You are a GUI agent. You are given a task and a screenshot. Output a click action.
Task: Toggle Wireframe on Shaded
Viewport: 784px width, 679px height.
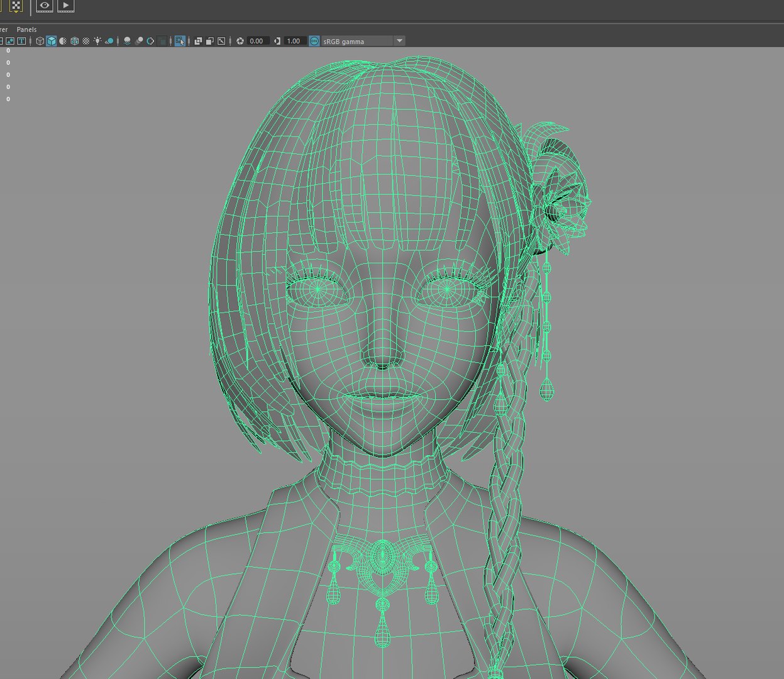click(x=74, y=41)
